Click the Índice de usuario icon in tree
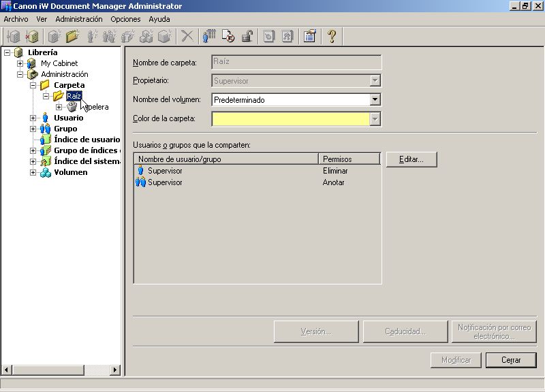 point(46,140)
